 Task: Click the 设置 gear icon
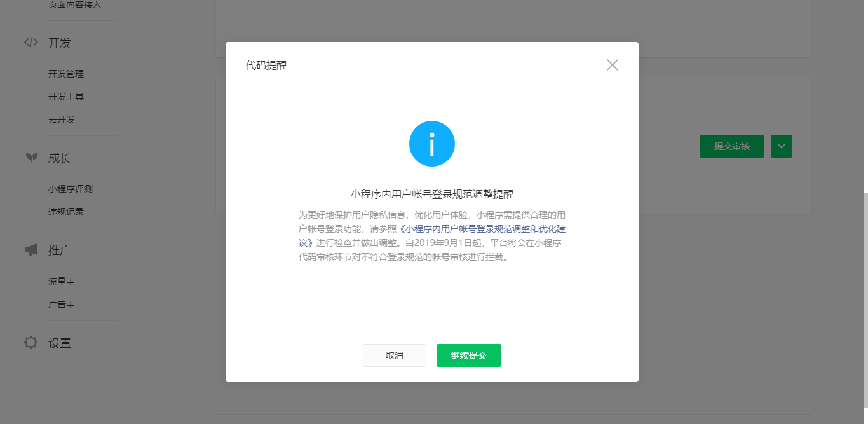coord(31,343)
